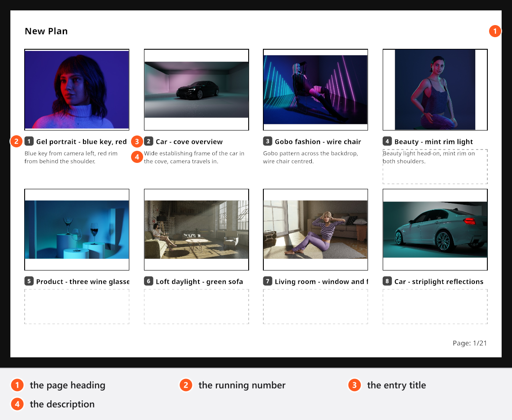Select the car striplight reflections thumbnail
Screen dimensions: 512x420
tap(435, 230)
